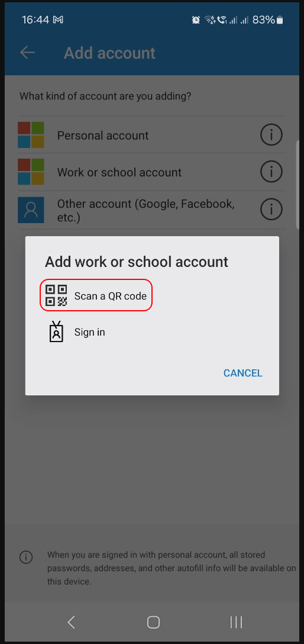
Task: Open info for Work or school account
Action: [x=271, y=172]
